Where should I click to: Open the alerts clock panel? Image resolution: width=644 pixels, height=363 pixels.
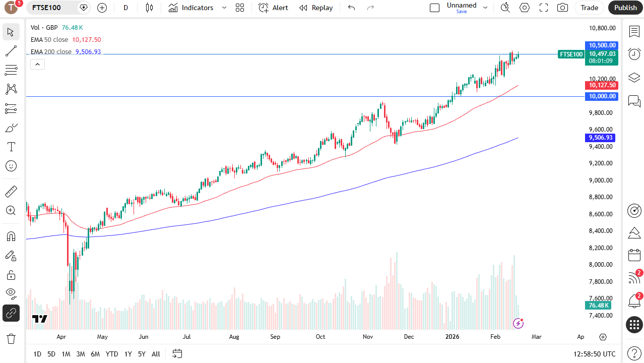(x=634, y=54)
